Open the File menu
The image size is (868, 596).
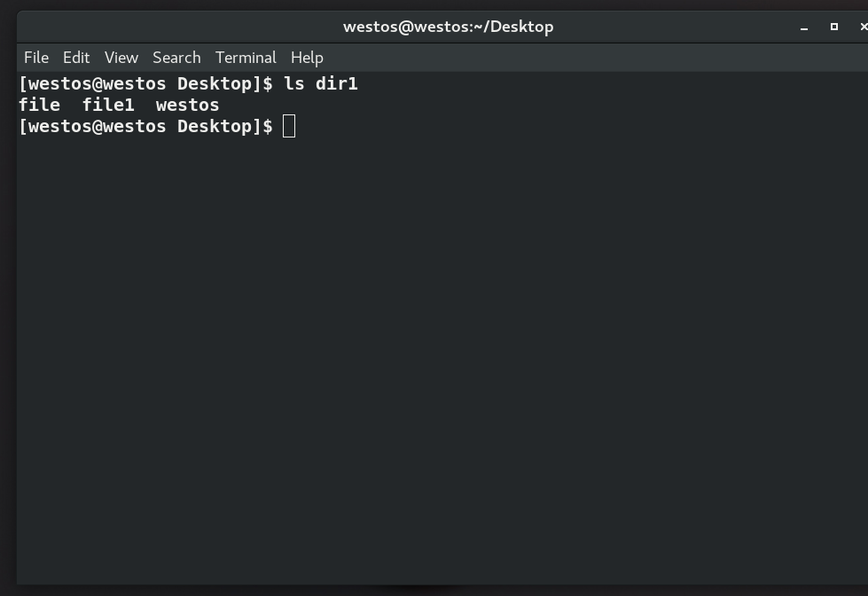pos(36,58)
